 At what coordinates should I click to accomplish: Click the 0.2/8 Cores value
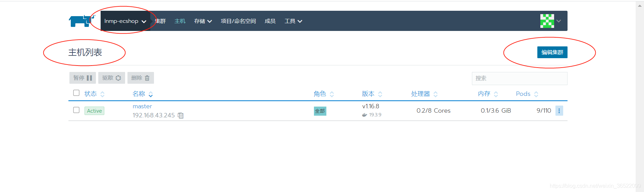click(x=433, y=111)
